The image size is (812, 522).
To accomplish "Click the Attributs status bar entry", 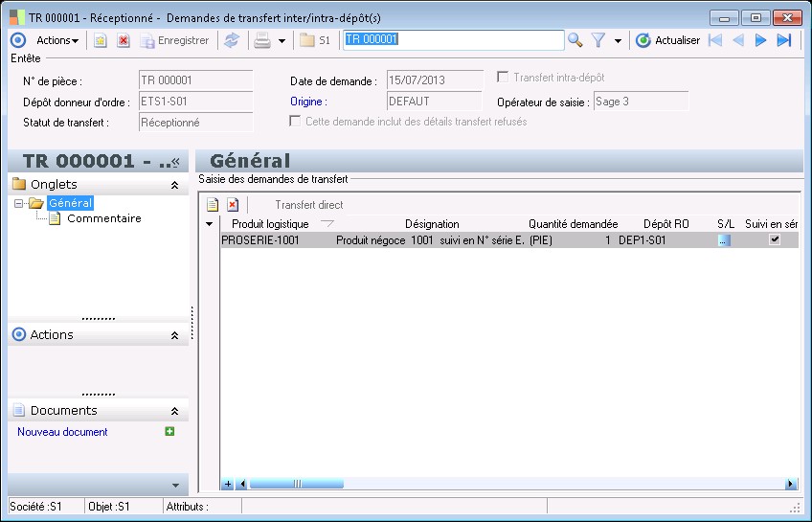I will tap(188, 507).
